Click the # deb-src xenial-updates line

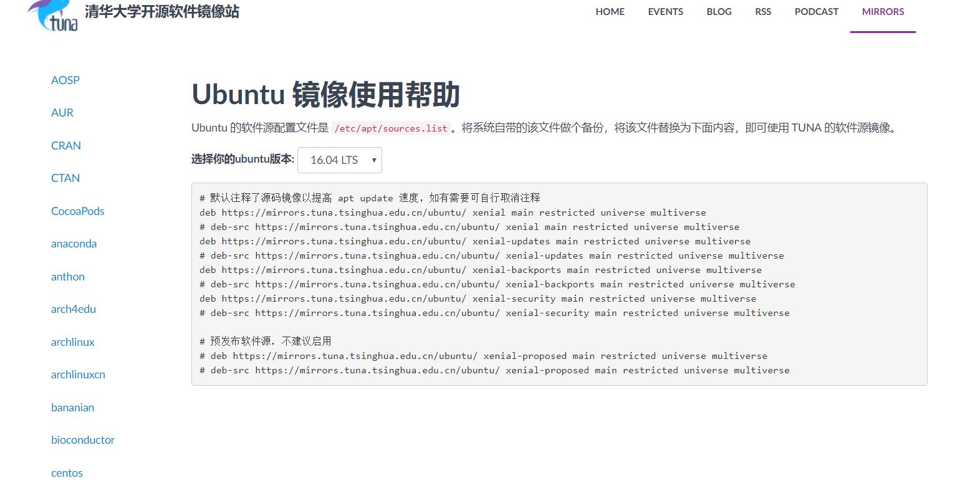[492, 256]
